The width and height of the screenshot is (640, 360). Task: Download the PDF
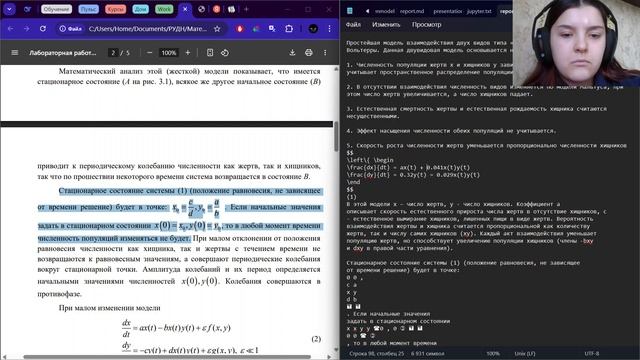click(292, 53)
